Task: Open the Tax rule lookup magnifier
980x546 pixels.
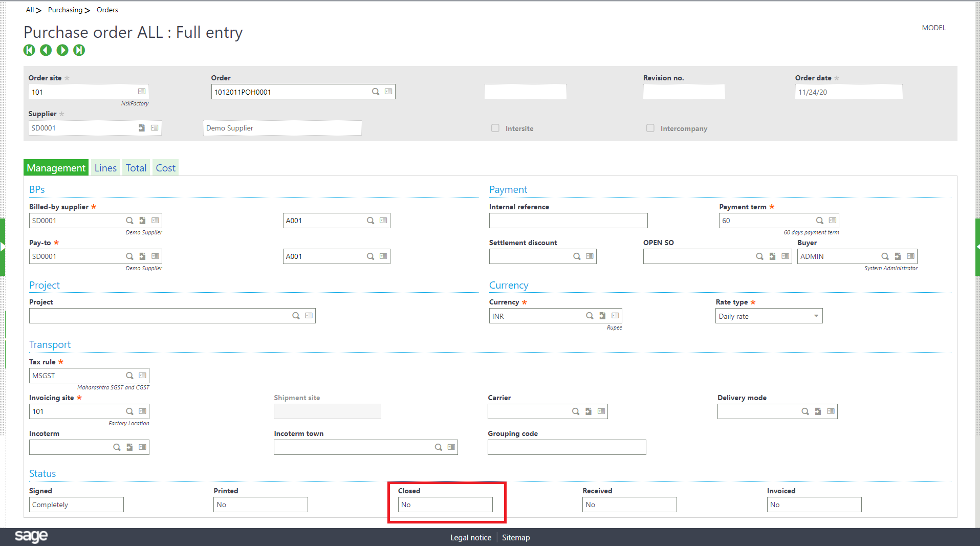Action: click(x=129, y=375)
